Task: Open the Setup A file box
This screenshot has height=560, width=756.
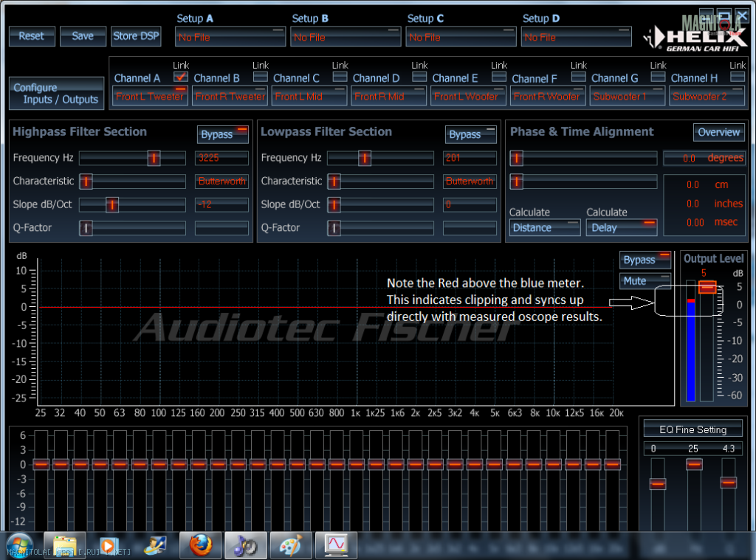Action: [230, 37]
